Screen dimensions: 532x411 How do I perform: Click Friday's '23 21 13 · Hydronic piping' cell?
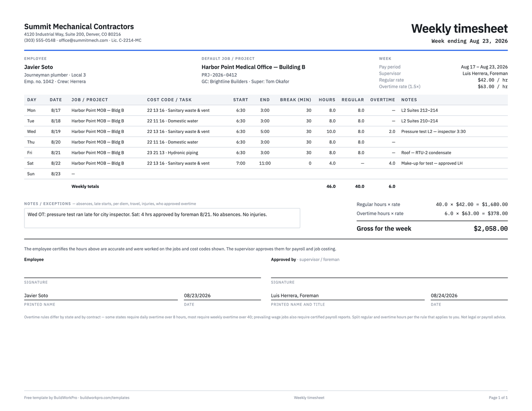click(x=172, y=153)
